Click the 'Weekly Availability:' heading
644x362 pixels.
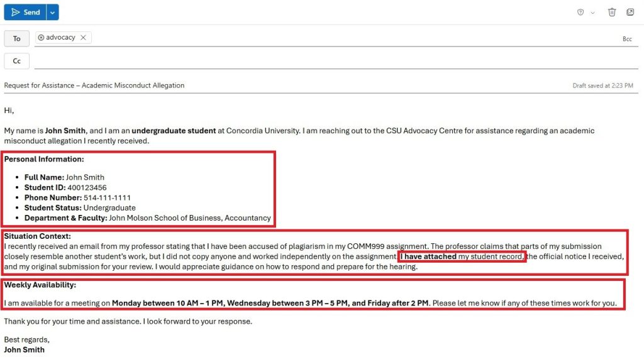[40, 285]
